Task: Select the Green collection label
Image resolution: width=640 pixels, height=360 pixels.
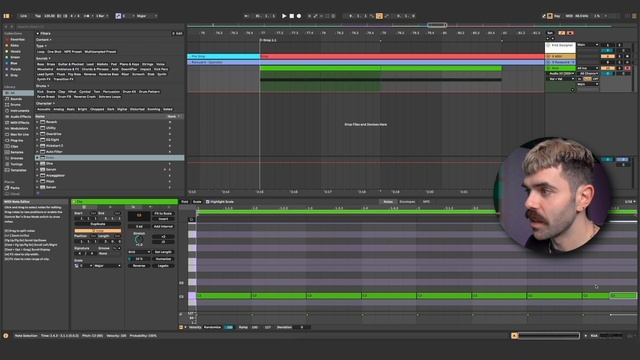Action: point(15,58)
